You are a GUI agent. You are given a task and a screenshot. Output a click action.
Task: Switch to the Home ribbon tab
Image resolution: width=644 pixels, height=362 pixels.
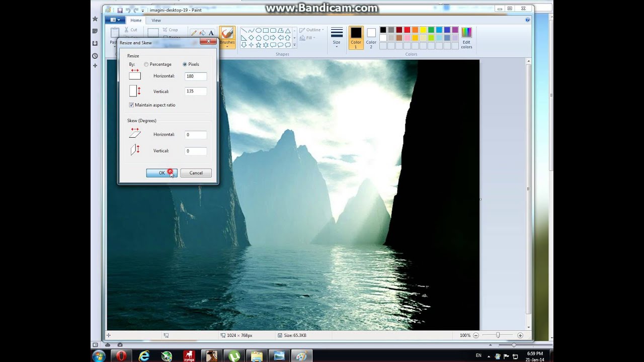(x=136, y=20)
